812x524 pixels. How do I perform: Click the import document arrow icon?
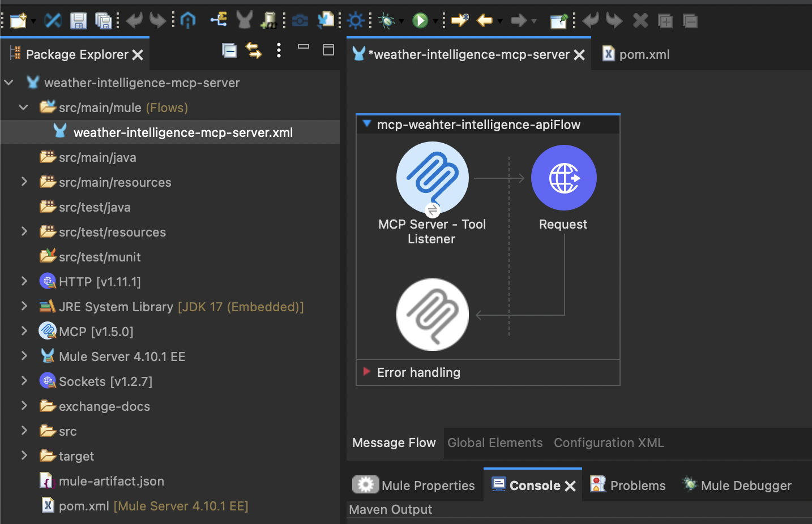coord(326,20)
